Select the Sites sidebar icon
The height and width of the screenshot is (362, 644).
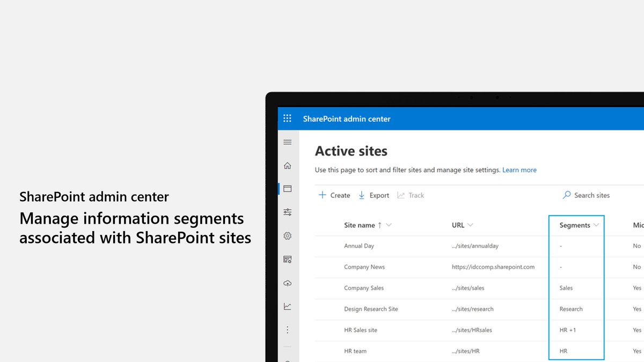tap(288, 189)
